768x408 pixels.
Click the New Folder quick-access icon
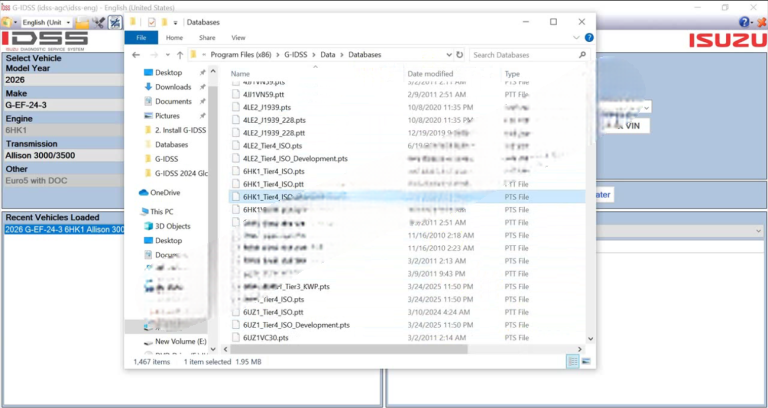pos(164,22)
